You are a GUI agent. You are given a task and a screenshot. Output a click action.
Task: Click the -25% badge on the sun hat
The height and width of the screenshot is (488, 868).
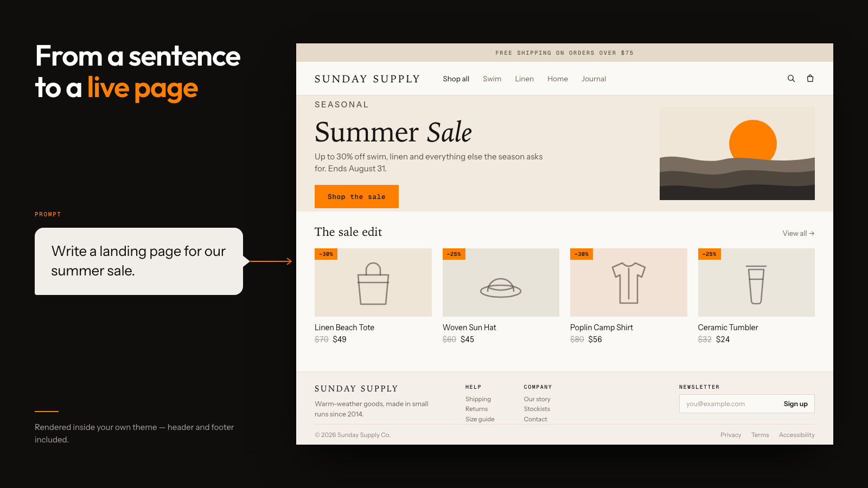[x=454, y=254]
